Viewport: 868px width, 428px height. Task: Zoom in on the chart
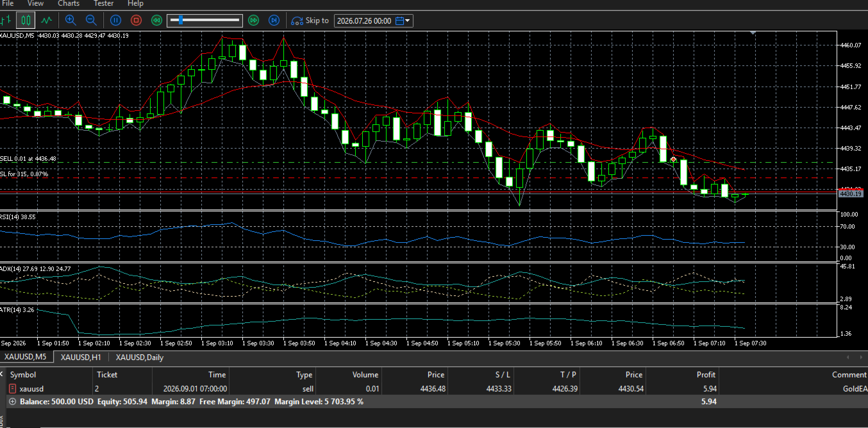click(71, 21)
